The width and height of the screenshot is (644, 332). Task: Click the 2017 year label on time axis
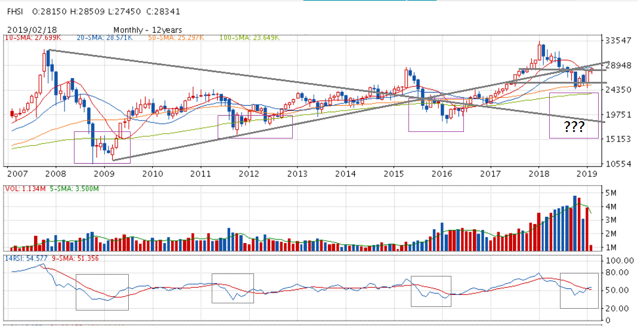pyautogui.click(x=491, y=174)
